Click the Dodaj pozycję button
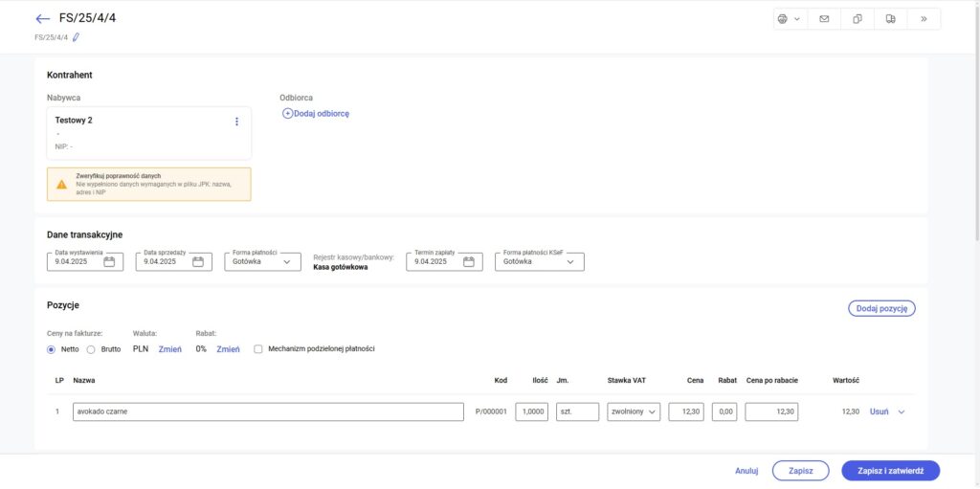980x489 pixels. tap(881, 308)
